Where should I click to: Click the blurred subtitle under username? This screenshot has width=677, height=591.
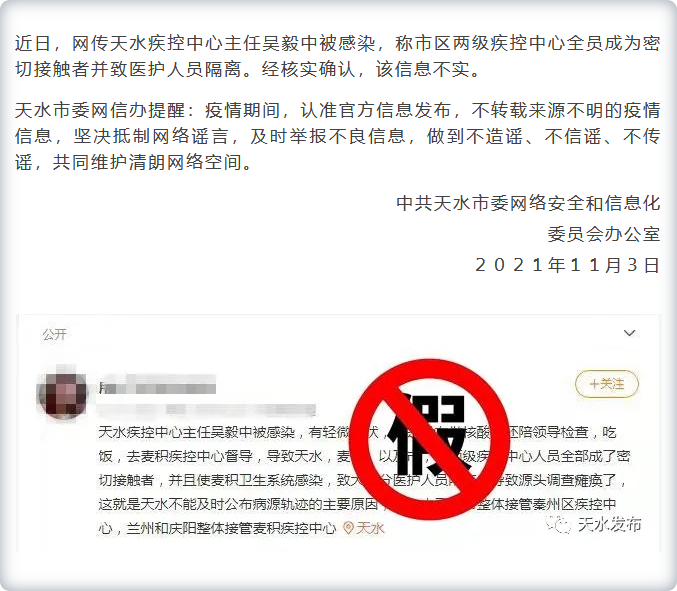click(207, 409)
